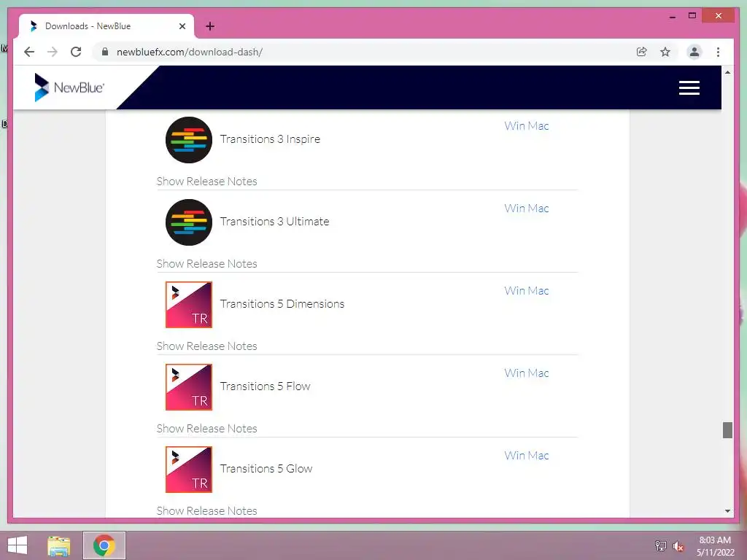Viewport: 747px width, 560px height.
Task: Open the network tray icon
Action: (x=660, y=546)
